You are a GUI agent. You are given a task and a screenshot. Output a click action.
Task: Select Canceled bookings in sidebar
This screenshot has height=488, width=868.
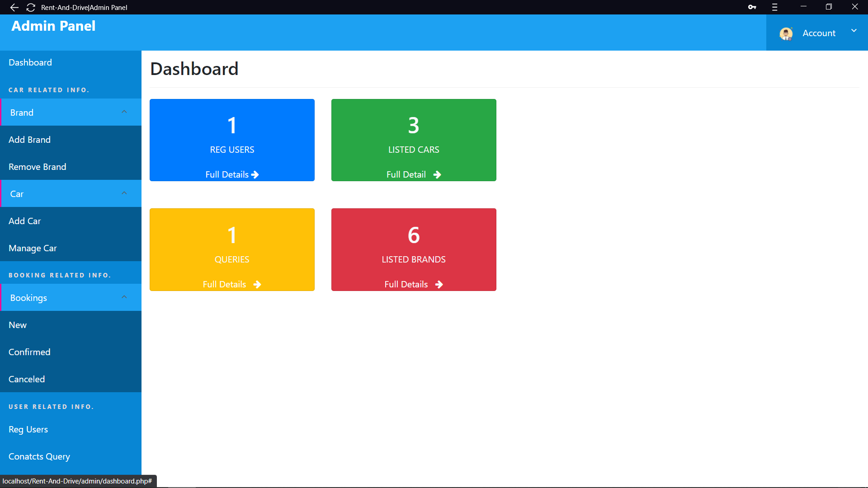(x=27, y=379)
